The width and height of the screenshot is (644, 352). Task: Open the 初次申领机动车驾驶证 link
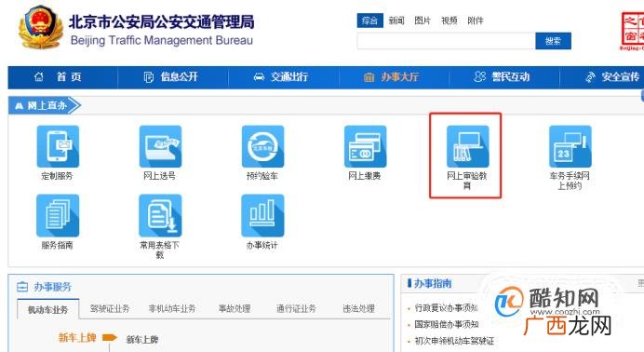pos(454,341)
